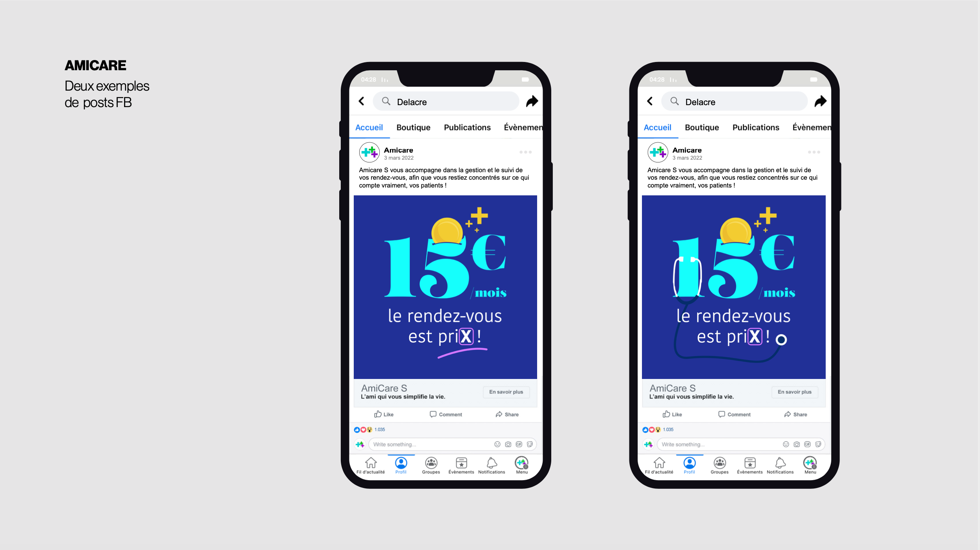The image size is (980, 550).
Task: Tap the Amicare profile picture icon
Action: pos(369,153)
